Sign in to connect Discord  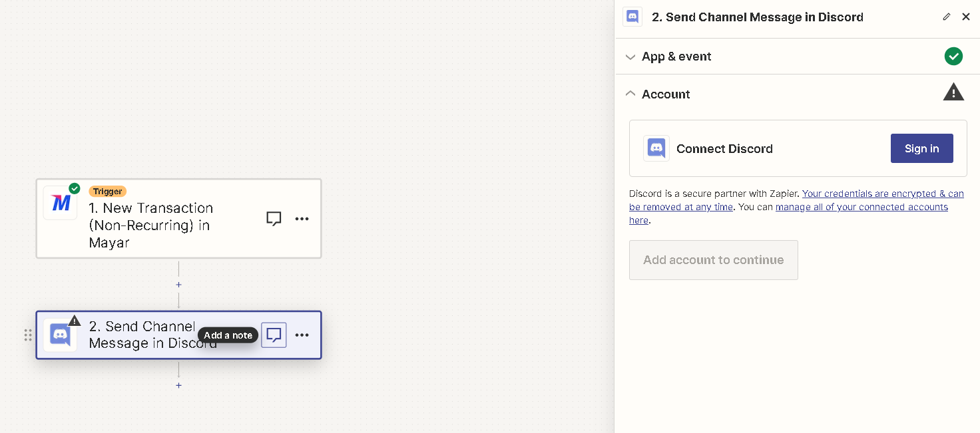922,148
